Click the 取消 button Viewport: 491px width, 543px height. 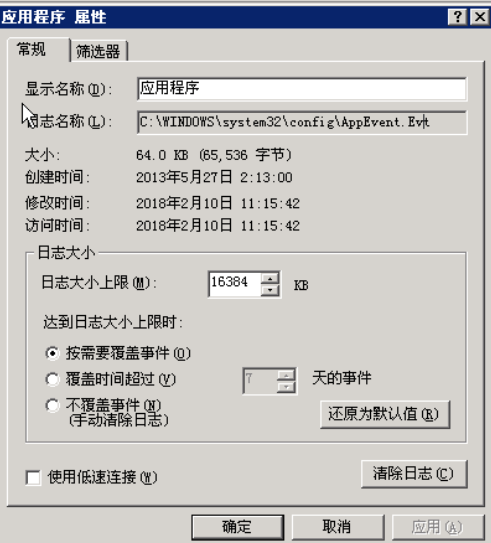click(x=338, y=527)
